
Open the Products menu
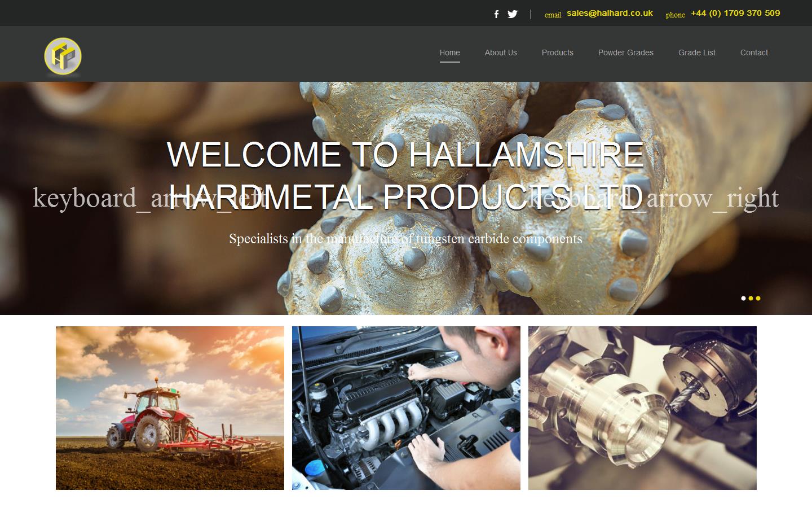(x=557, y=52)
